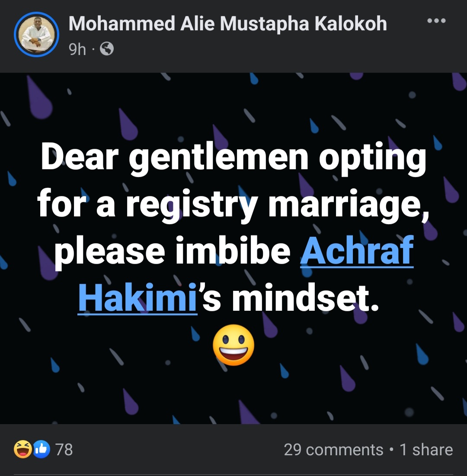Screen dimensions: 467x476
Task: View the 1 share details
Action: click(426, 450)
